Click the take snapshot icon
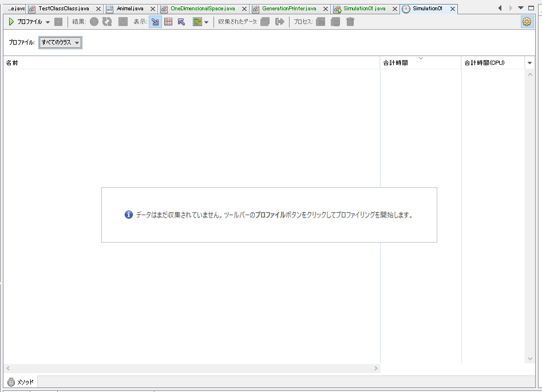This screenshot has width=542, height=392. pos(265,22)
